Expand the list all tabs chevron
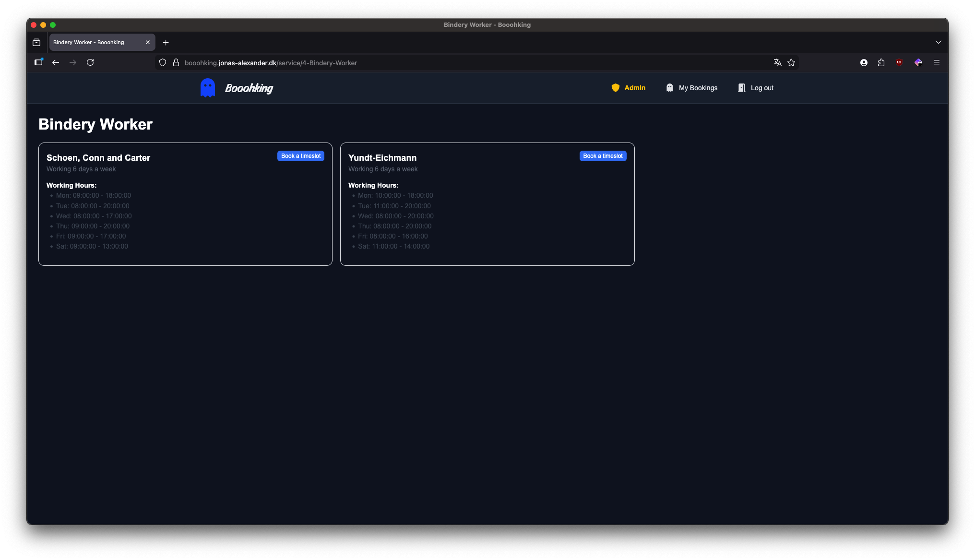975x560 pixels. click(938, 42)
